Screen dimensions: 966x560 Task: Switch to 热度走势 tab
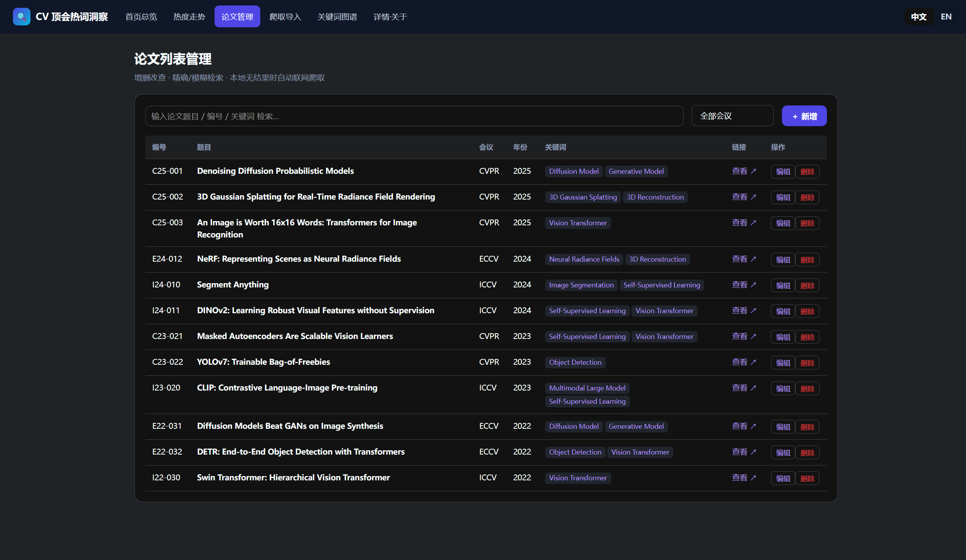(x=189, y=17)
